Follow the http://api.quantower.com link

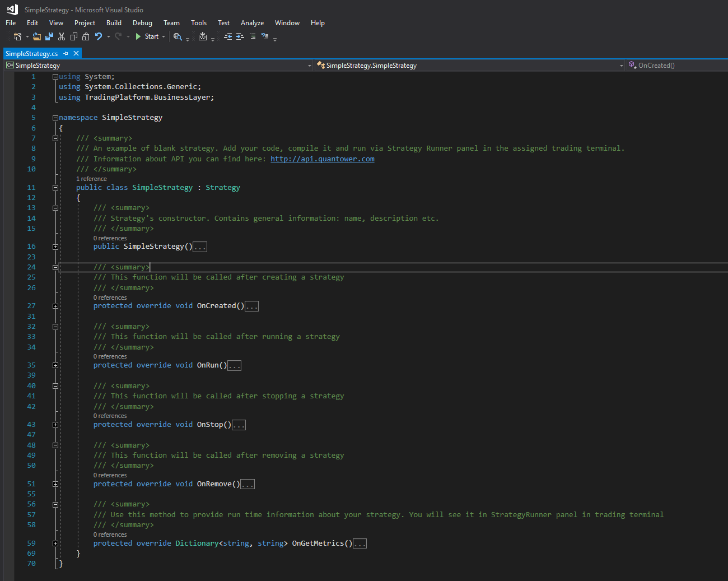[322, 159]
